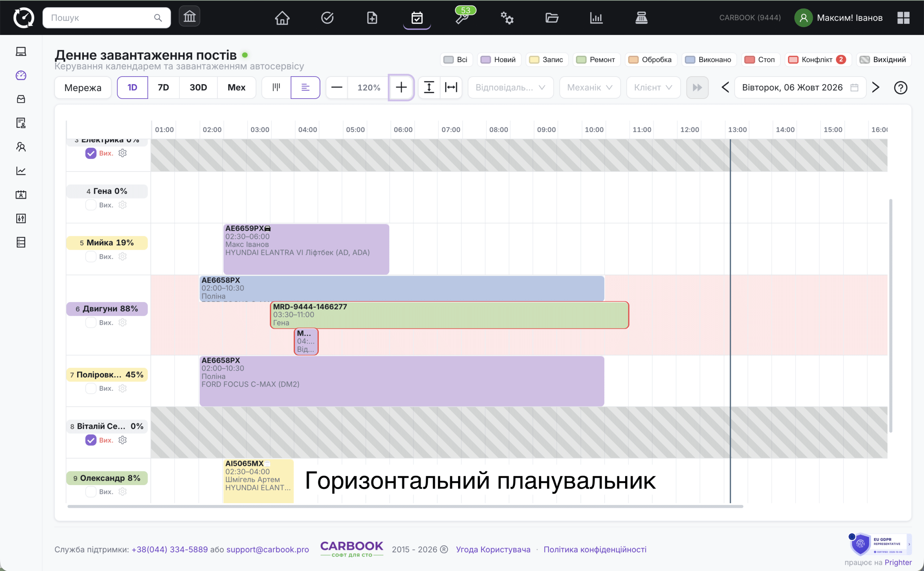Open the help question mark icon

[x=900, y=88]
